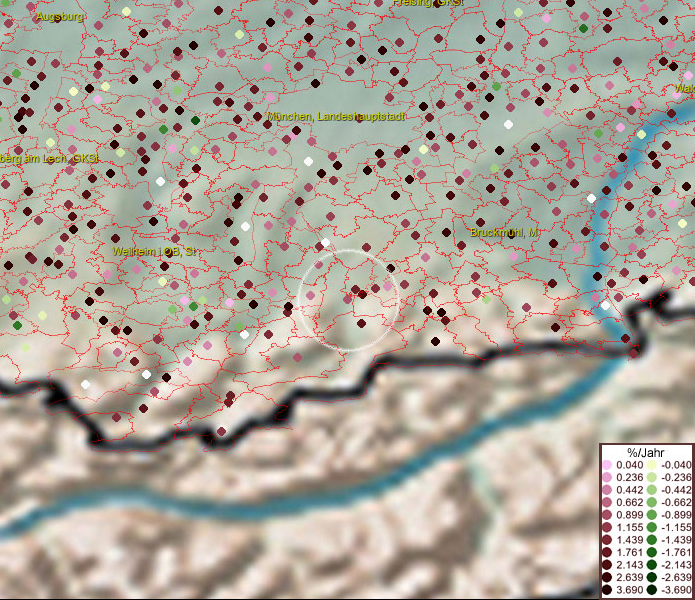Image resolution: width=695 pixels, height=600 pixels.
Task: Click the Freising, GKSt label
Action: tap(428, 3)
